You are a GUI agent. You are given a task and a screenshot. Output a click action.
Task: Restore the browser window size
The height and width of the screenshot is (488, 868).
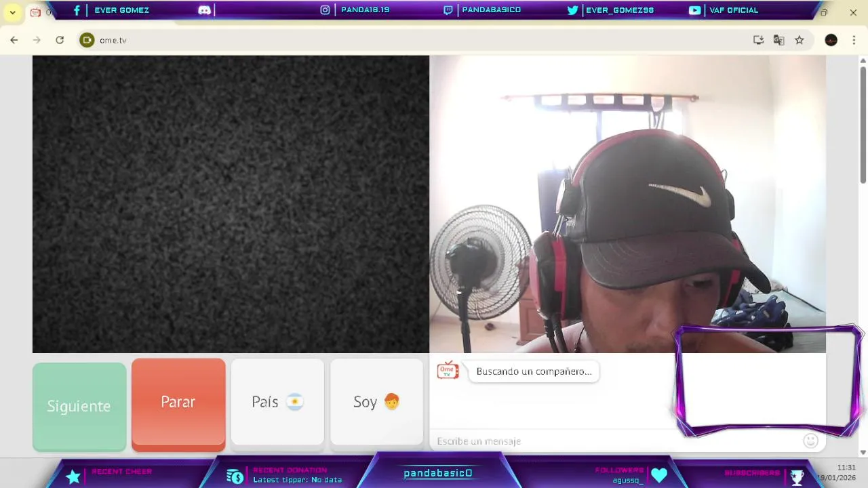coord(824,12)
